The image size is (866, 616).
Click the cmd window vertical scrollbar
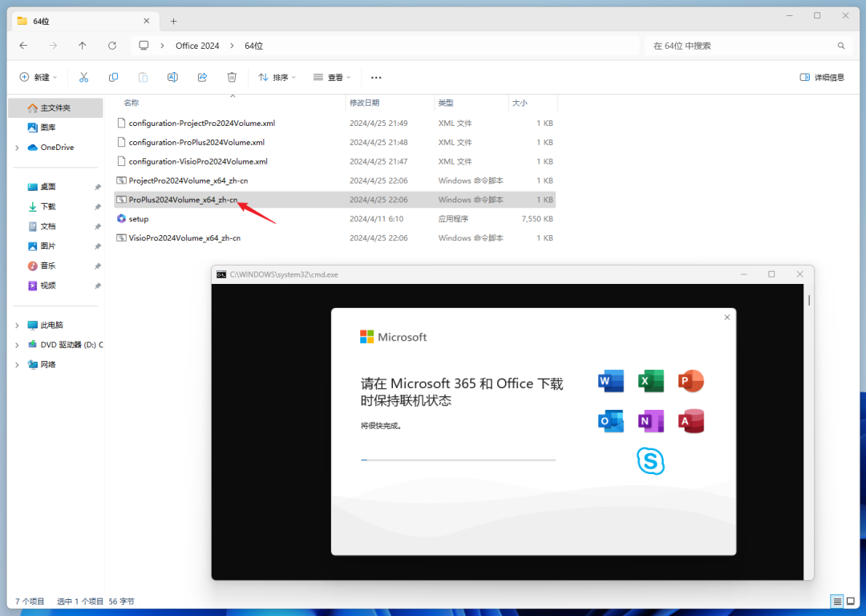point(808,300)
